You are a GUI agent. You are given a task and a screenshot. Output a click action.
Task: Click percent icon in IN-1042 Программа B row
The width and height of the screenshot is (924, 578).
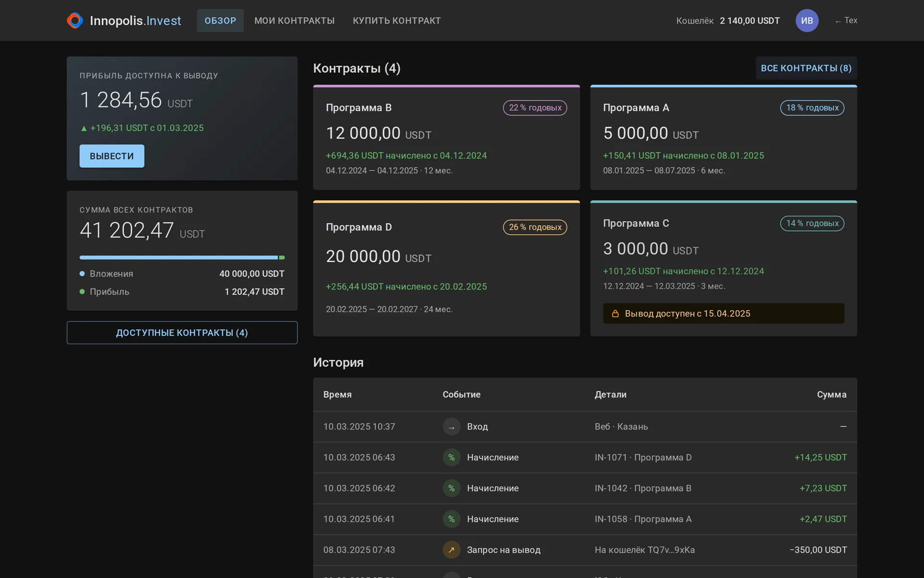click(451, 488)
